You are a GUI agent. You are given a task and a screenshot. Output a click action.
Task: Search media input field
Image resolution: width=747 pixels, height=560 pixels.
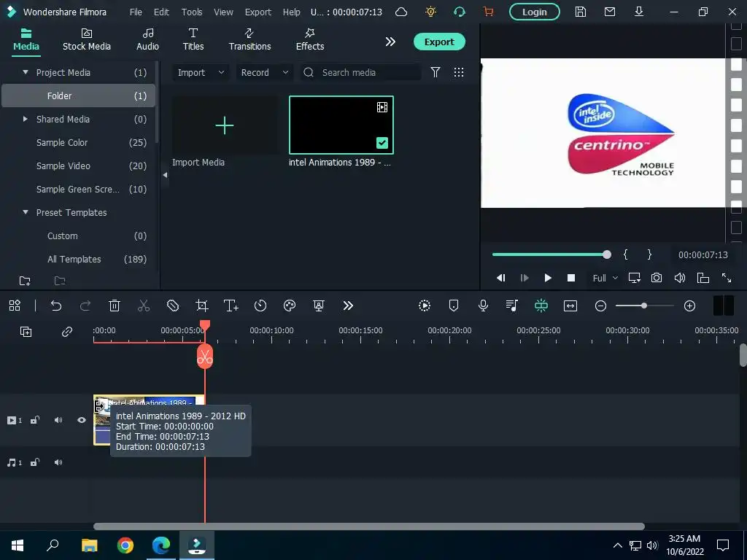pos(360,72)
